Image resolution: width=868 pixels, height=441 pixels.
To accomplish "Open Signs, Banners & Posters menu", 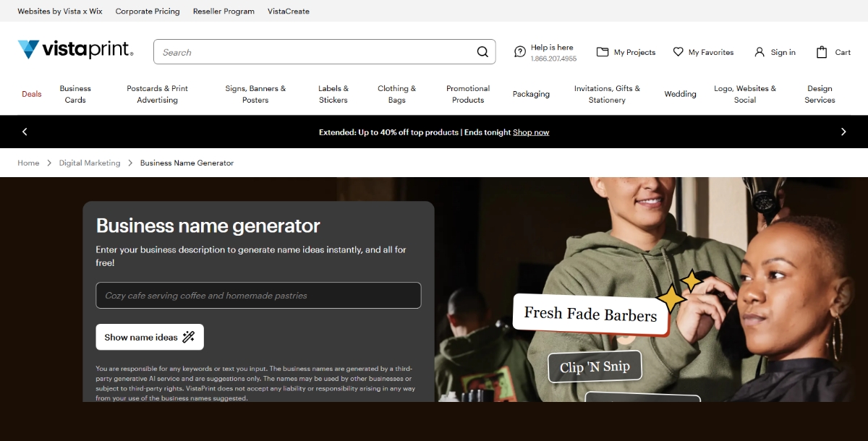I will tap(255, 94).
